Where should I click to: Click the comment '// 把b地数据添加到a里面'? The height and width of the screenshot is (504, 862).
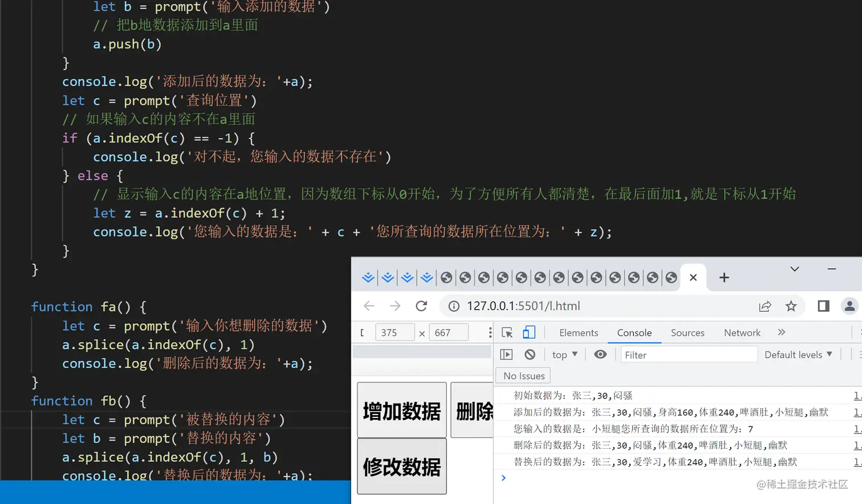click(176, 25)
